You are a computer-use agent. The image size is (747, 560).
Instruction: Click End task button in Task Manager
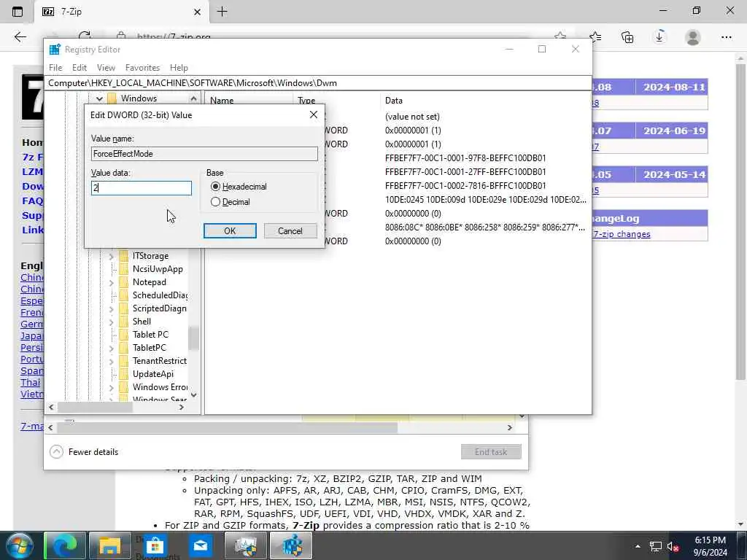[x=491, y=452]
